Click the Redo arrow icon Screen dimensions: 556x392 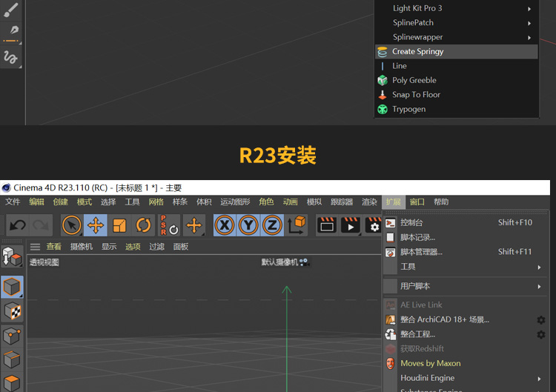pyautogui.click(x=41, y=225)
